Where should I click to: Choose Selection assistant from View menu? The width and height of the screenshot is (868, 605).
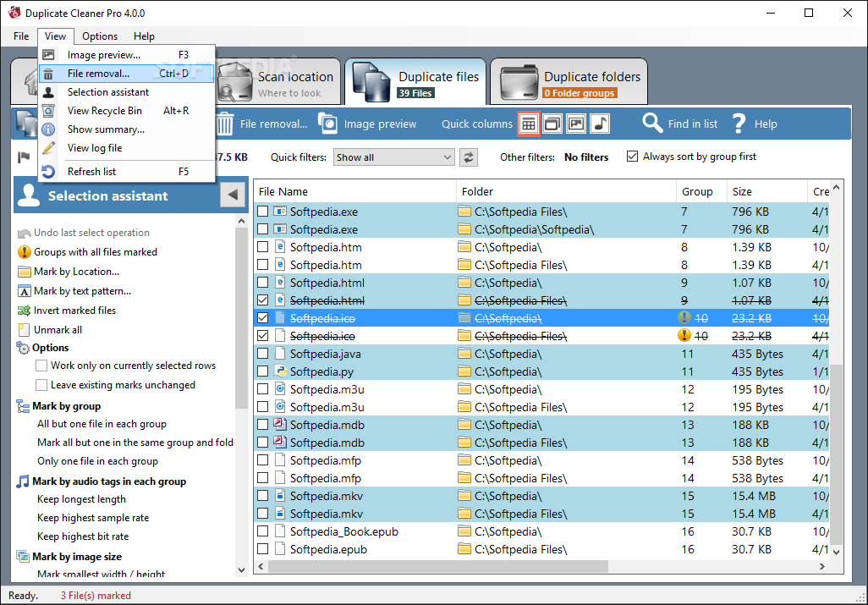coord(127,92)
